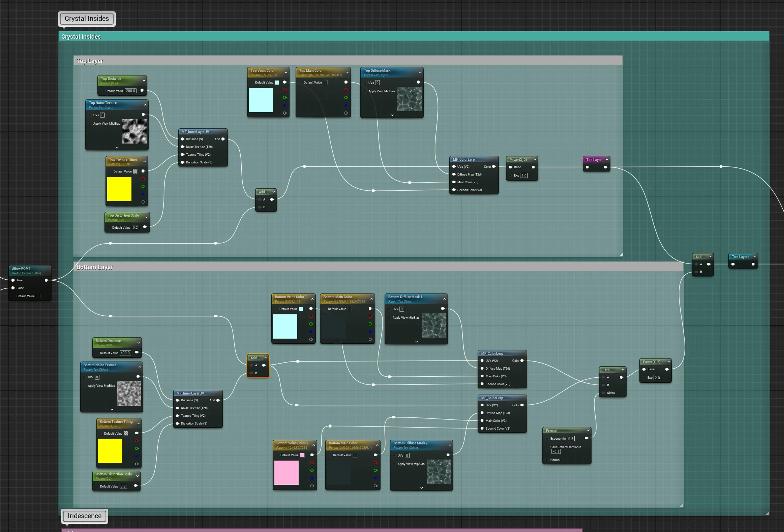Click the Lerp node Alpha input pin
The image size is (784, 532).
[x=603, y=393]
